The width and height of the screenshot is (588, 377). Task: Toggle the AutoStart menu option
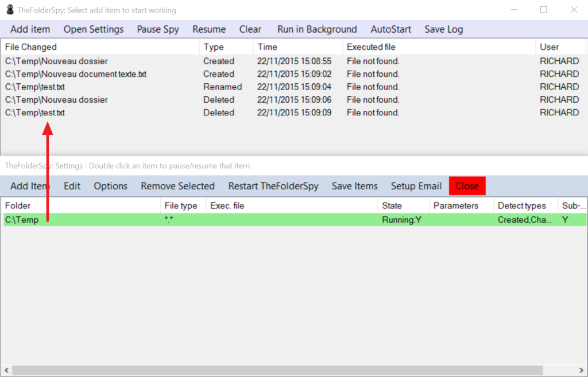(390, 29)
